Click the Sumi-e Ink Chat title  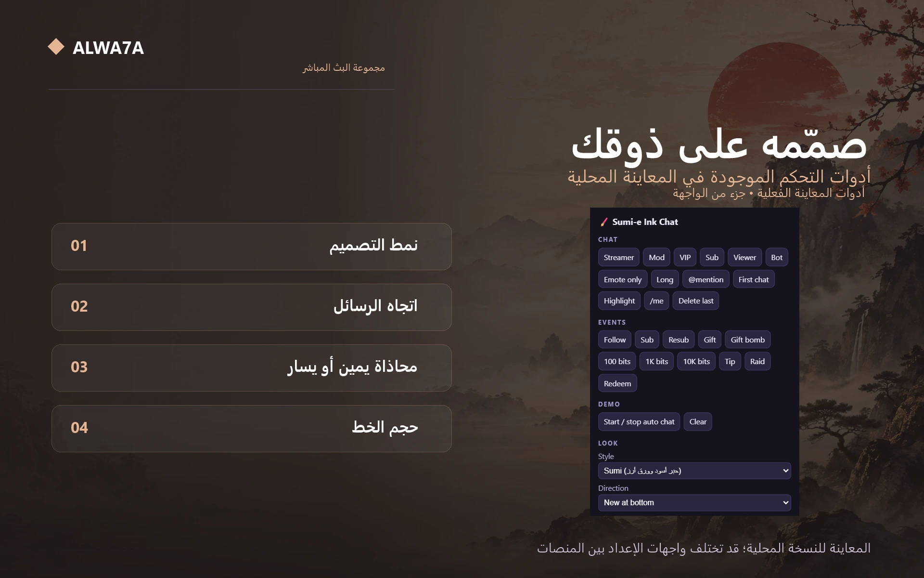pos(645,222)
